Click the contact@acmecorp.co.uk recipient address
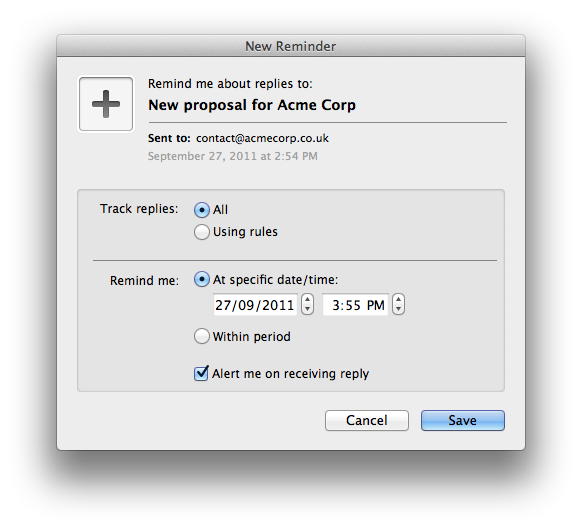Screen dimensions: 582x529 click(x=262, y=138)
